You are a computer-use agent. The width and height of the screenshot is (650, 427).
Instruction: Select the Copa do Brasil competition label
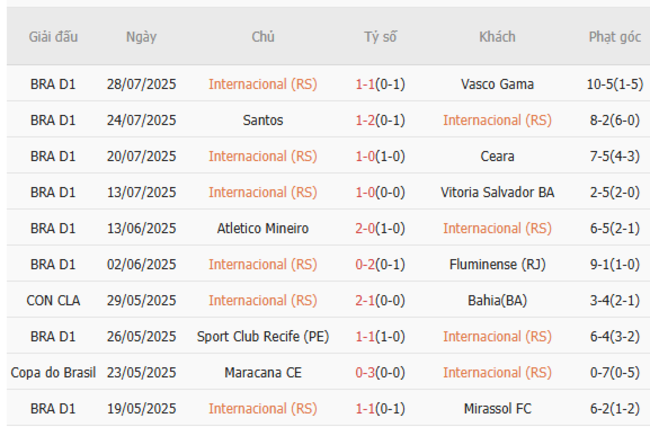(x=53, y=372)
